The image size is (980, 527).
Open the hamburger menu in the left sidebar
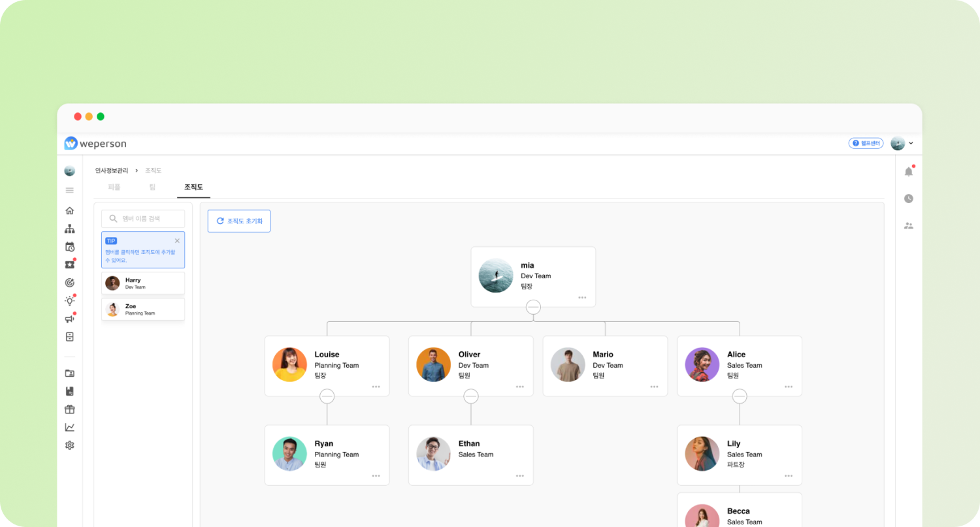70,190
